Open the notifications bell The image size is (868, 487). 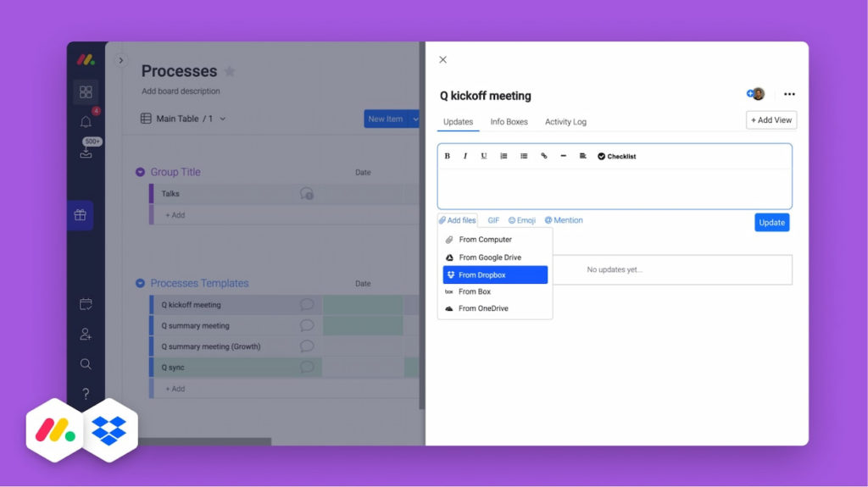(86, 122)
